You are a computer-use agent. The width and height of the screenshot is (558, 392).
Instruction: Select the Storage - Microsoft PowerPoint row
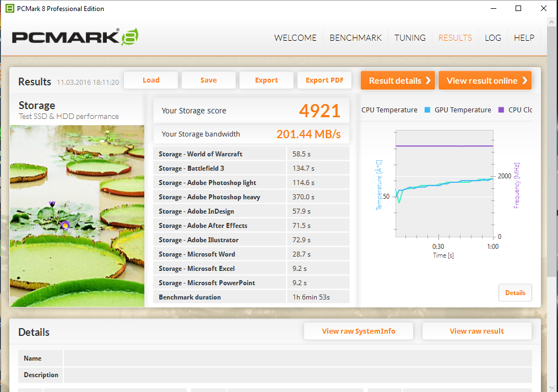coord(251,283)
